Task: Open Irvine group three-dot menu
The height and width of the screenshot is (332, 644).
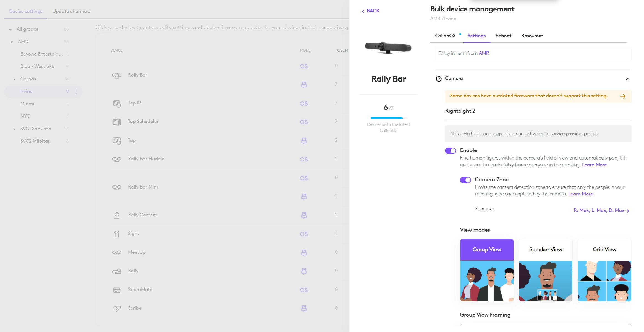Action: (76, 92)
